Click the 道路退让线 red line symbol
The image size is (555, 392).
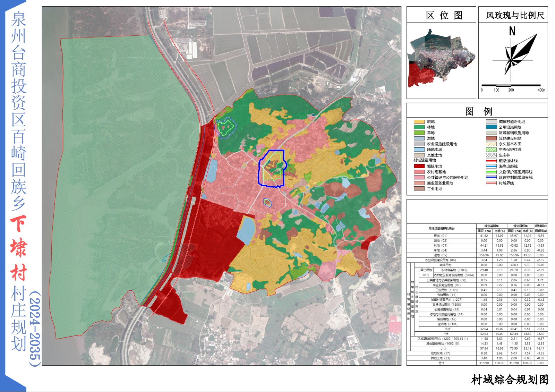pos(491,161)
